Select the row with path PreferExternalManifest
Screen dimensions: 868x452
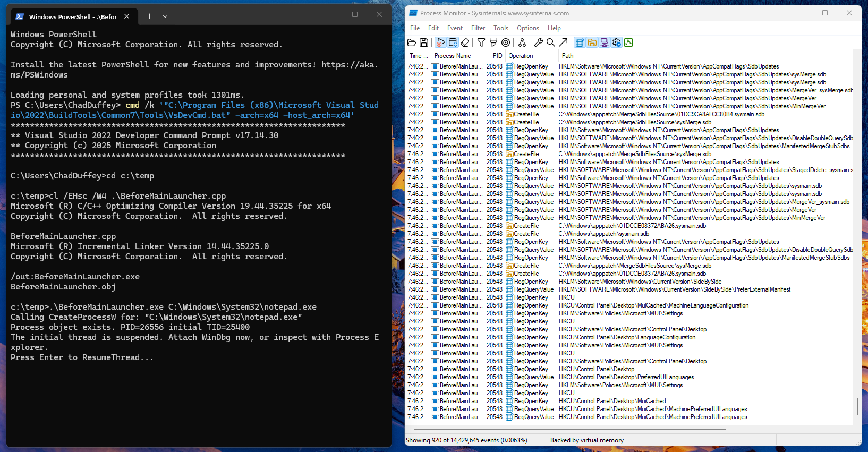[x=630, y=289]
